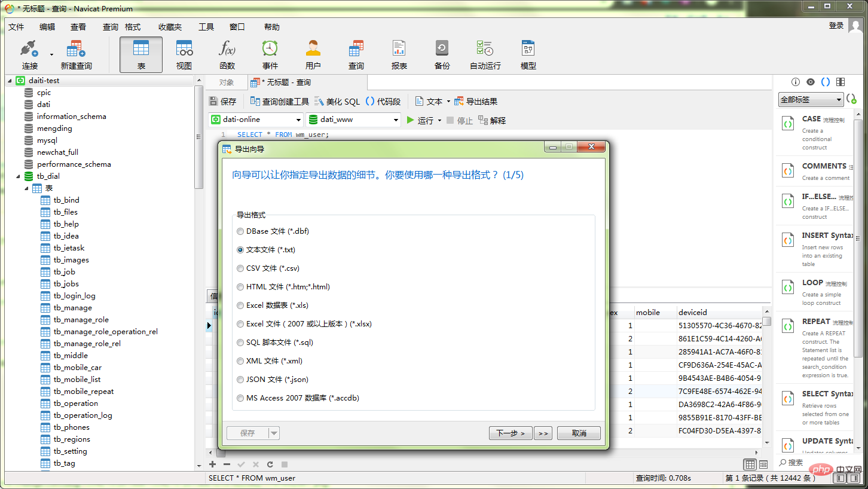Open the 收藏夹 menu
The height and width of the screenshot is (489, 868).
(x=170, y=27)
